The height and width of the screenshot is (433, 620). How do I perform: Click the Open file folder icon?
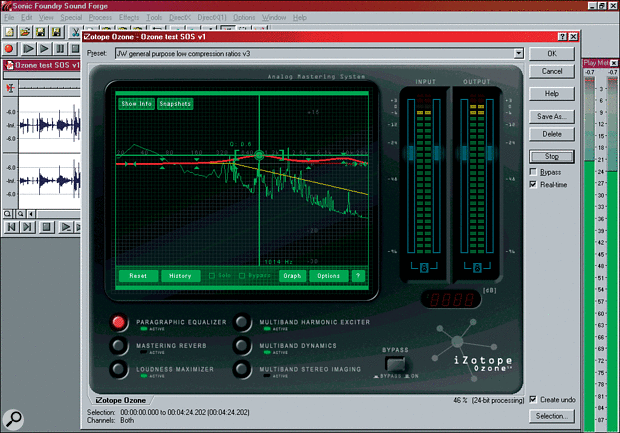click(25, 32)
